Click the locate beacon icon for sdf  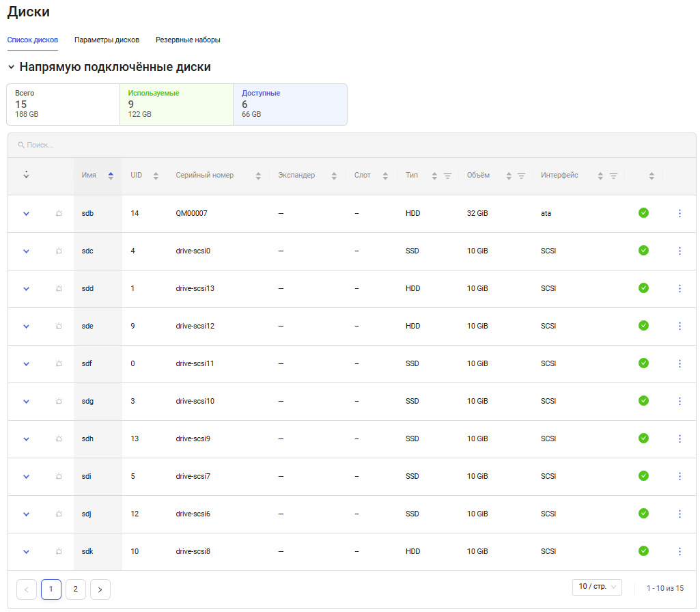pyautogui.click(x=59, y=363)
